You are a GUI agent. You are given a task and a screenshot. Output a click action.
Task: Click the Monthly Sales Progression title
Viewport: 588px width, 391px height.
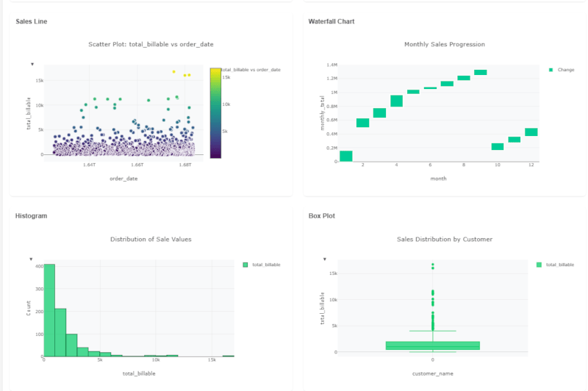(x=444, y=44)
